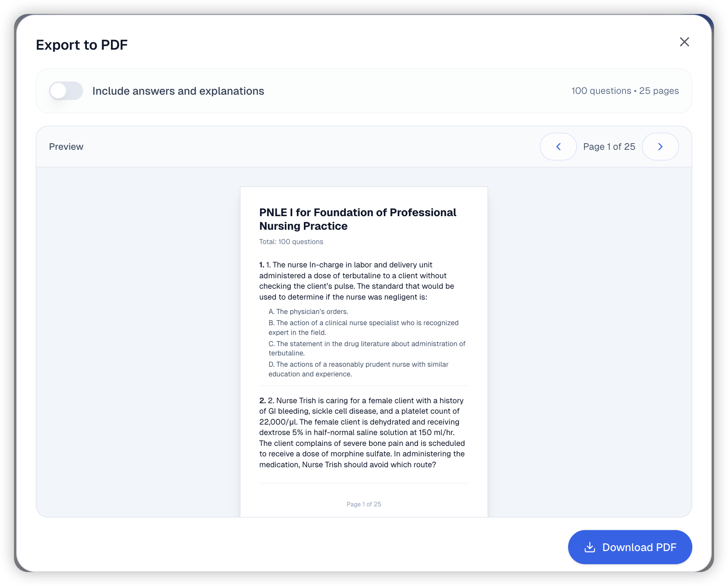Go to the previous preview page
The image size is (728, 586).
click(x=558, y=147)
